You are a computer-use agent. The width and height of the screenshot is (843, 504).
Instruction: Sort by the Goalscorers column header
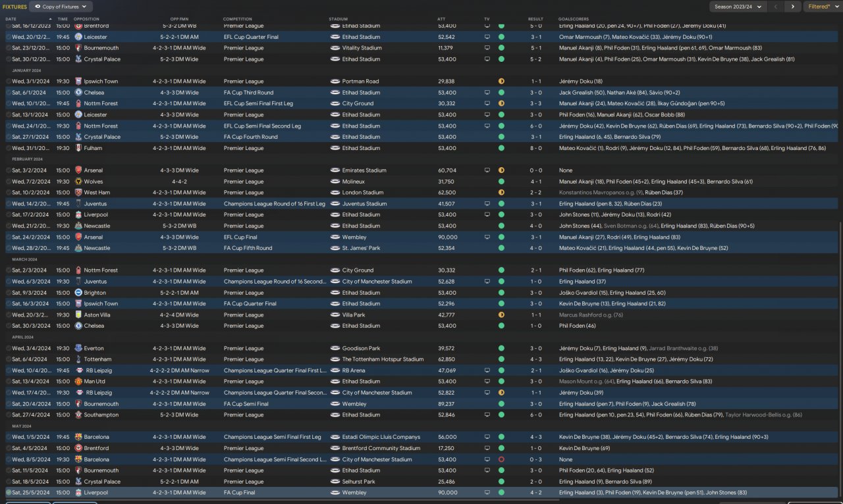(573, 19)
